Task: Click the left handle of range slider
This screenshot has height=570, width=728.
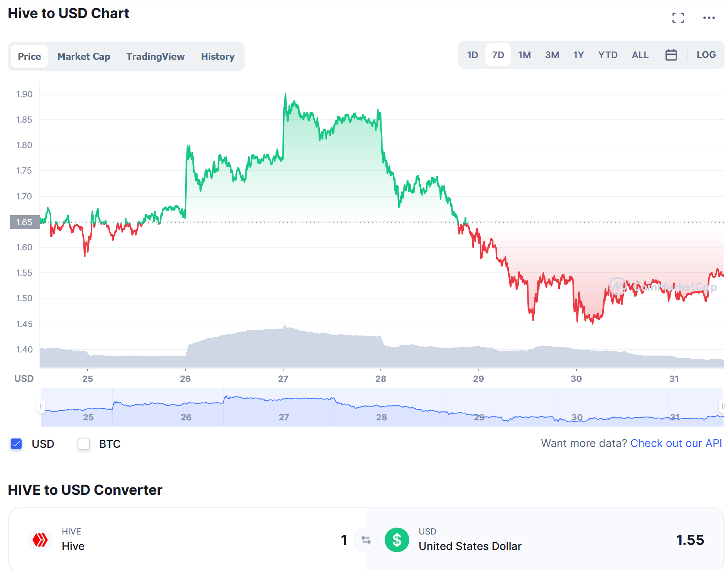Action: [x=41, y=406]
